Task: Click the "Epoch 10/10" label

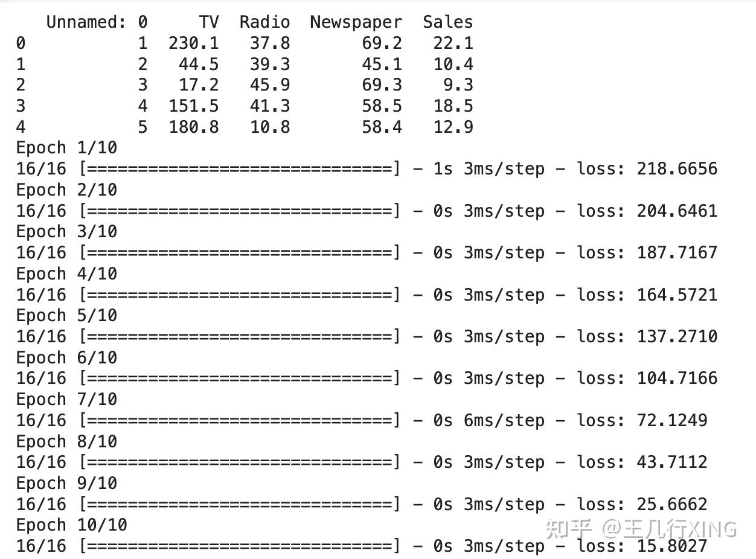Action: point(71,525)
